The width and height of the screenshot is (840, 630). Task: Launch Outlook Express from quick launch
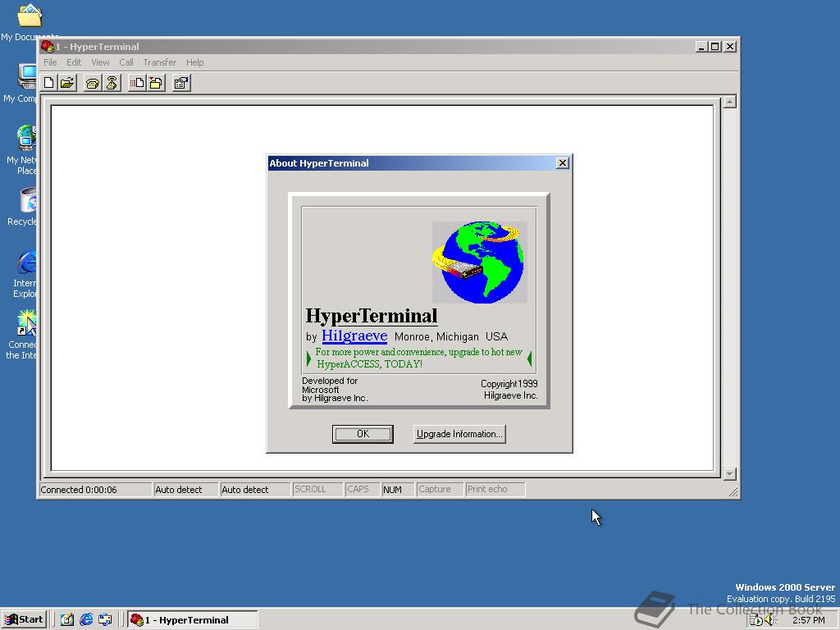tap(105, 620)
